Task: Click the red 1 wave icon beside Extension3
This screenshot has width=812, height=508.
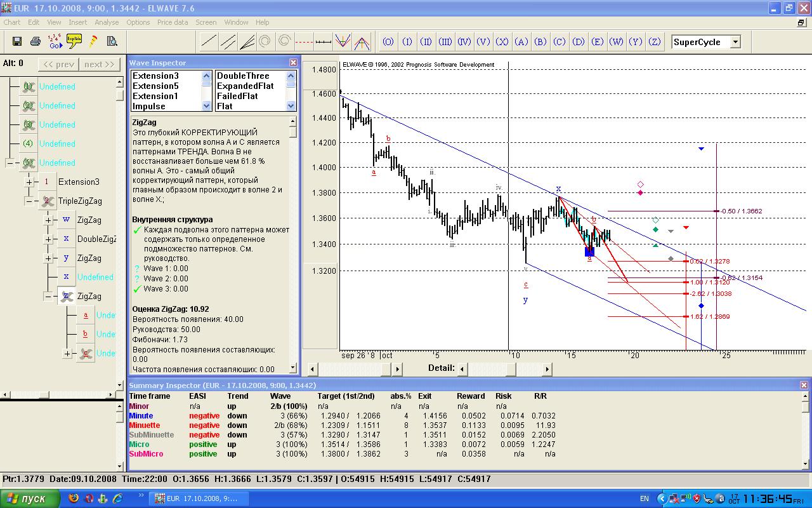Action: [x=47, y=182]
